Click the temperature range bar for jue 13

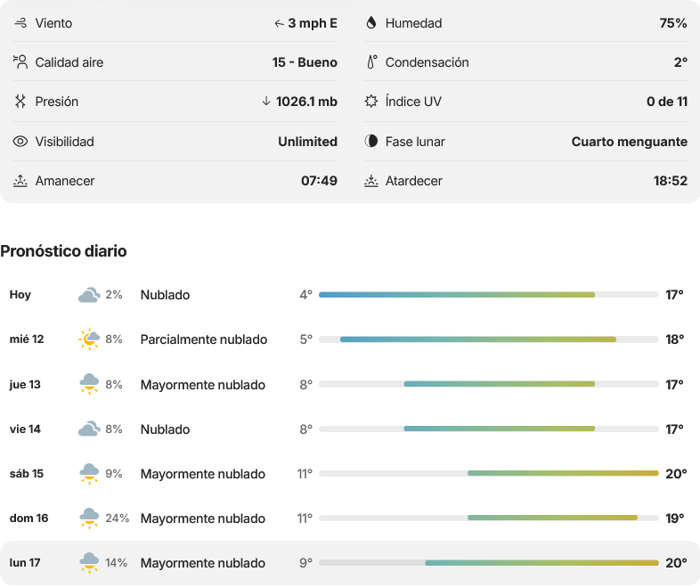click(489, 384)
